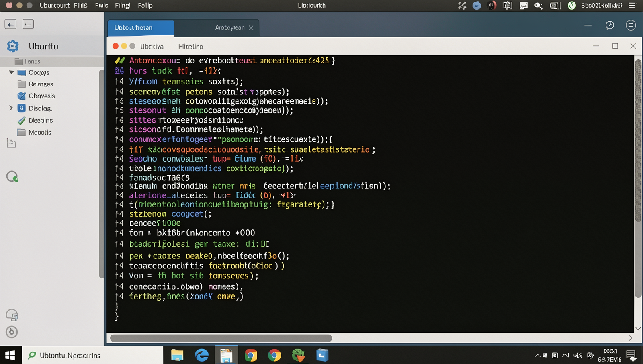The width and height of the screenshot is (643, 364).
Task: Select the Disdlag item
Action: [x=35, y=108]
